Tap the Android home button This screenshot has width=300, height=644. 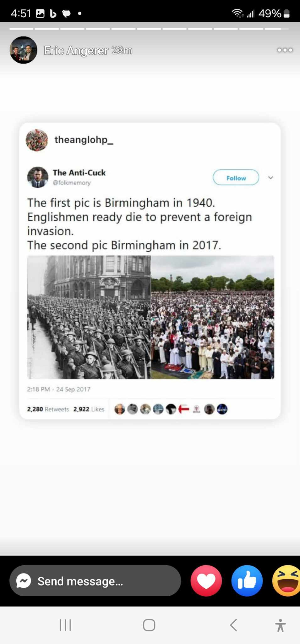point(149,625)
